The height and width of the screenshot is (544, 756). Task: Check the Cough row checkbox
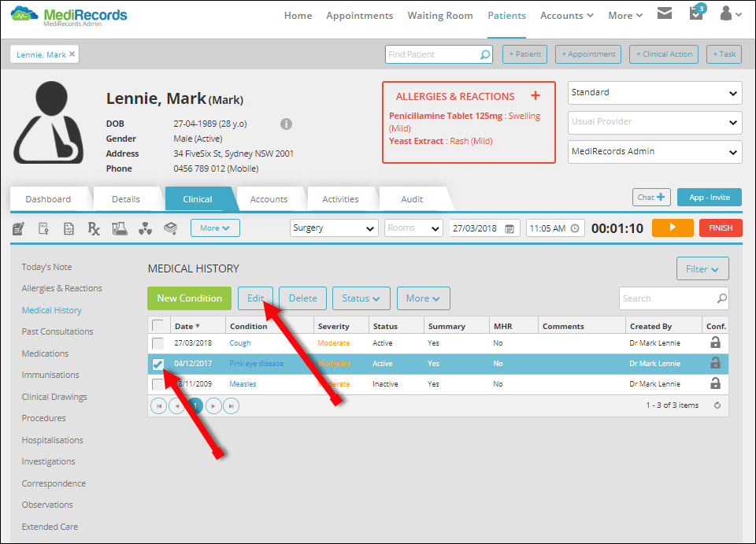coord(157,343)
